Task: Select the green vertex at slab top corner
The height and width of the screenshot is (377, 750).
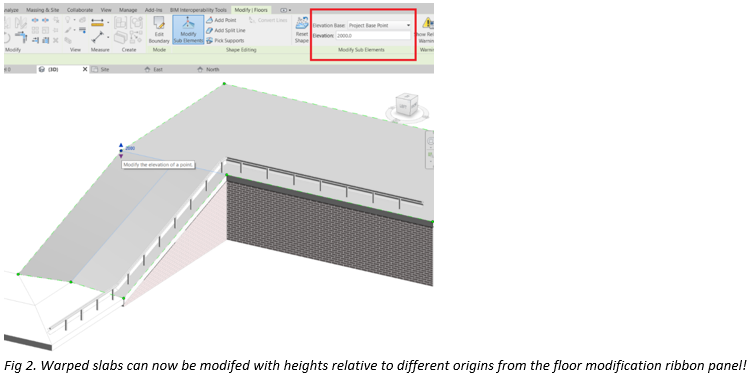Action: pos(224,84)
